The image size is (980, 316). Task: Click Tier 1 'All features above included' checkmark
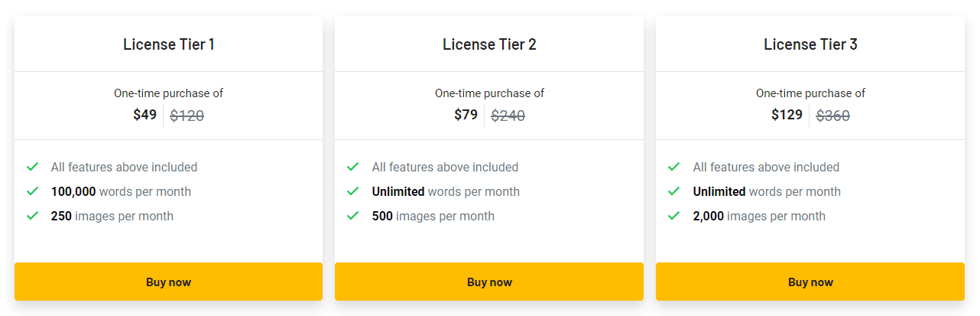tap(33, 167)
